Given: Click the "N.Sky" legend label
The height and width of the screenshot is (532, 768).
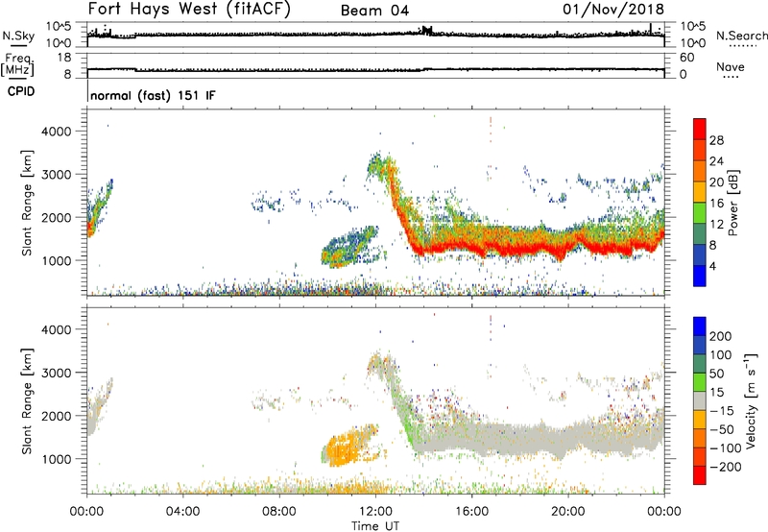Looking at the screenshot, I should [18, 36].
